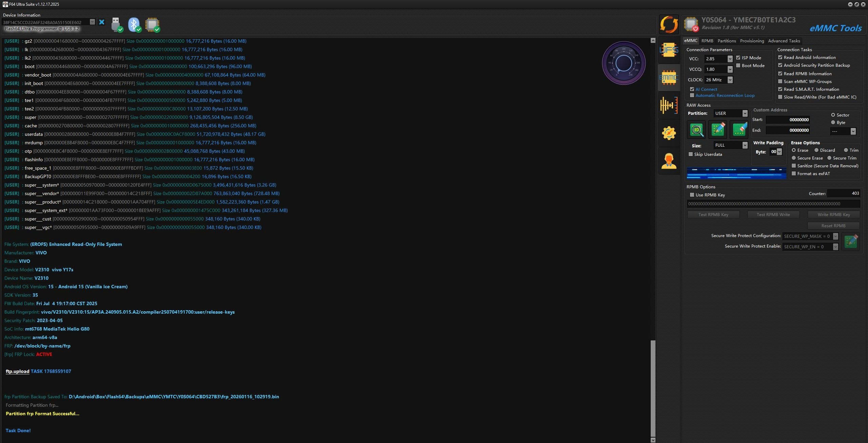Click the erase partition eraser icon
Viewport: 868px width, 443px height.
(x=739, y=129)
